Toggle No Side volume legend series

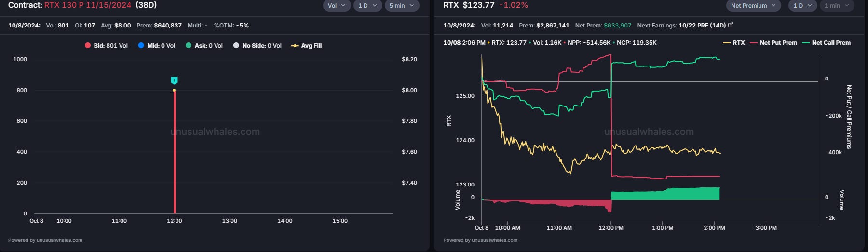tap(257, 46)
